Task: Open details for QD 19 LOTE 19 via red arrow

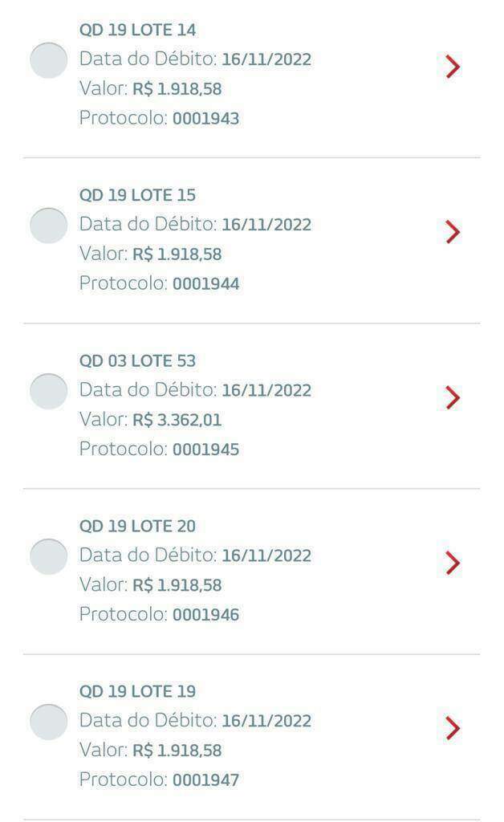Action: (453, 728)
